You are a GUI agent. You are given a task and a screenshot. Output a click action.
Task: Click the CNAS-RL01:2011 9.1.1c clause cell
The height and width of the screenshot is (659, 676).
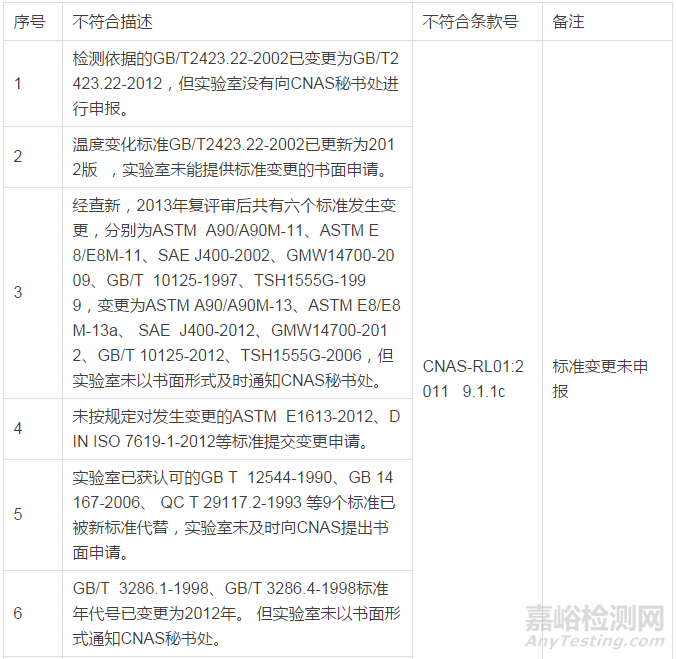click(476, 379)
